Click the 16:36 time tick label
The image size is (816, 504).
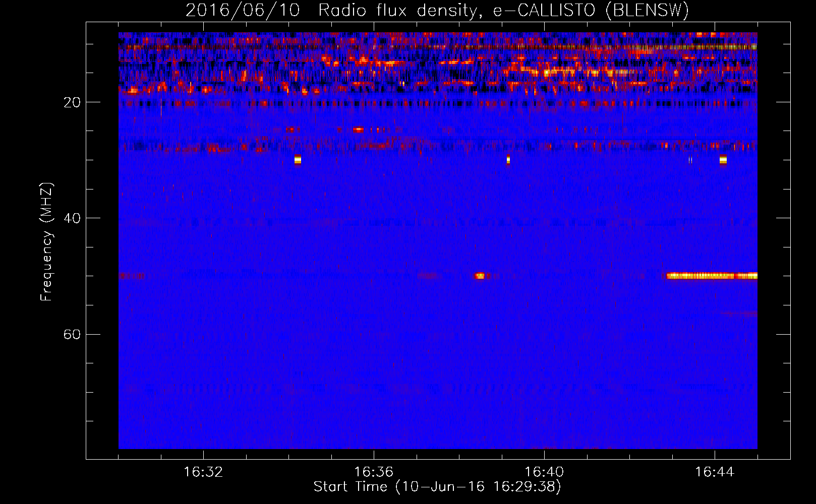[374, 472]
